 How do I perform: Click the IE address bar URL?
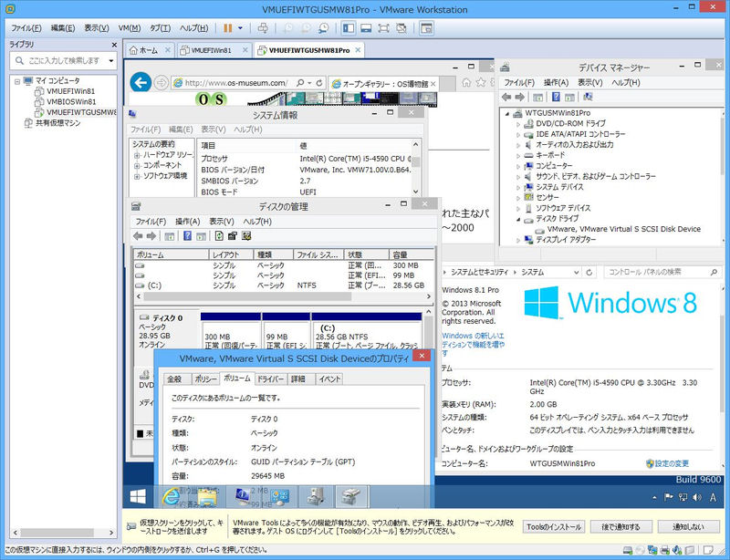coord(236,83)
